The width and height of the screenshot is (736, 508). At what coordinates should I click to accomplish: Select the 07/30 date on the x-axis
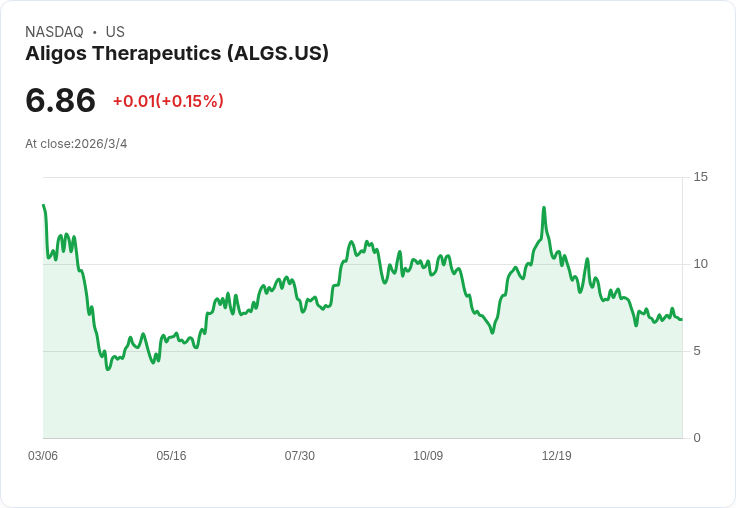300,456
